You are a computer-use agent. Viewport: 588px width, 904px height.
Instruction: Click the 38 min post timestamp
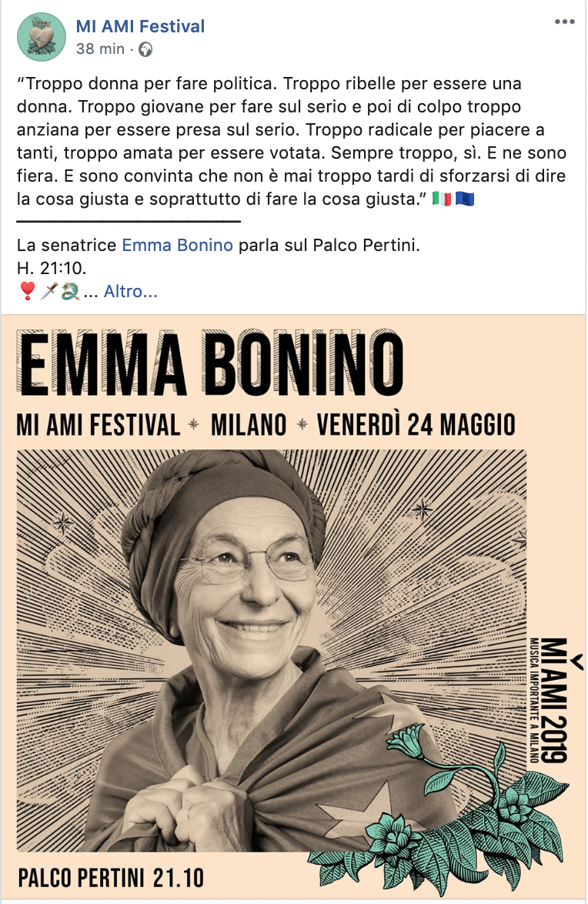[x=100, y=49]
